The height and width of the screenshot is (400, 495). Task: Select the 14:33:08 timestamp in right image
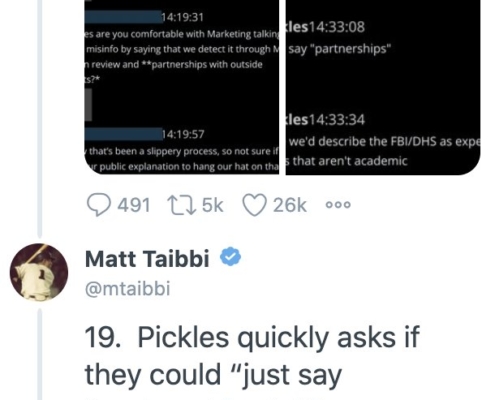[337, 27]
